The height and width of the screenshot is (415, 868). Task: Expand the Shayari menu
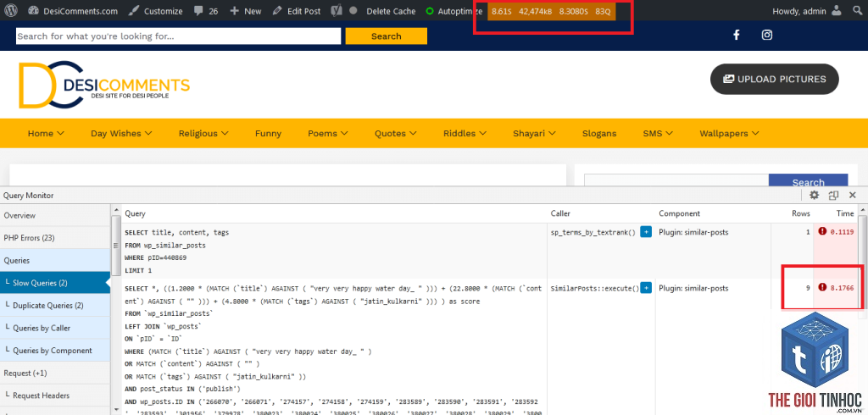click(534, 133)
